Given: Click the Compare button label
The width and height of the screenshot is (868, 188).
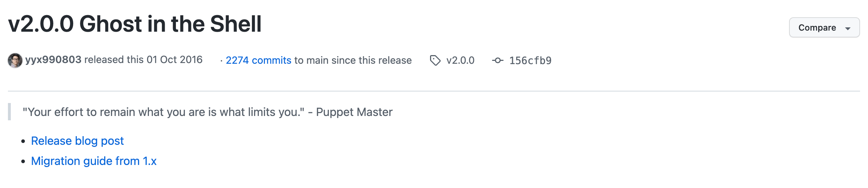Looking at the screenshot, I should 817,28.
